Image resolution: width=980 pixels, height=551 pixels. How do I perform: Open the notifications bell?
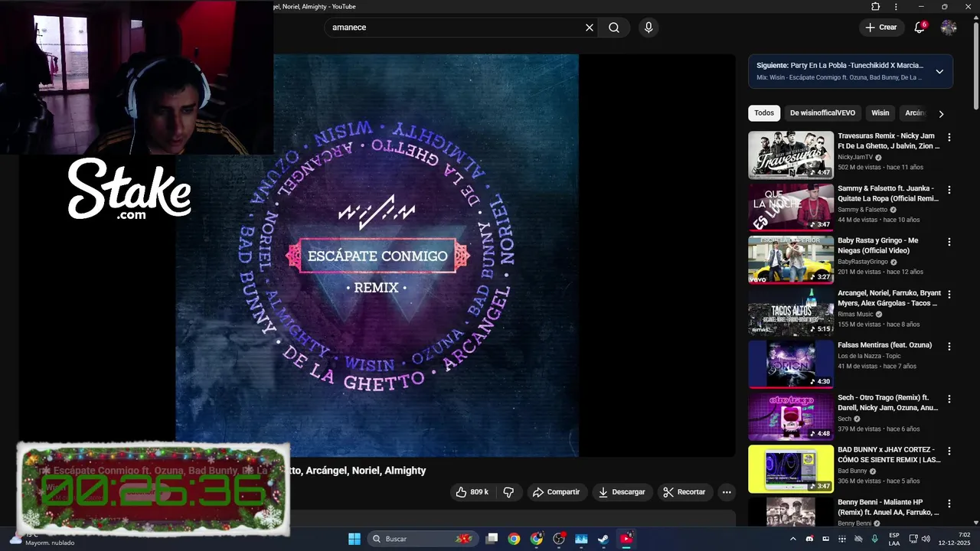click(x=920, y=28)
